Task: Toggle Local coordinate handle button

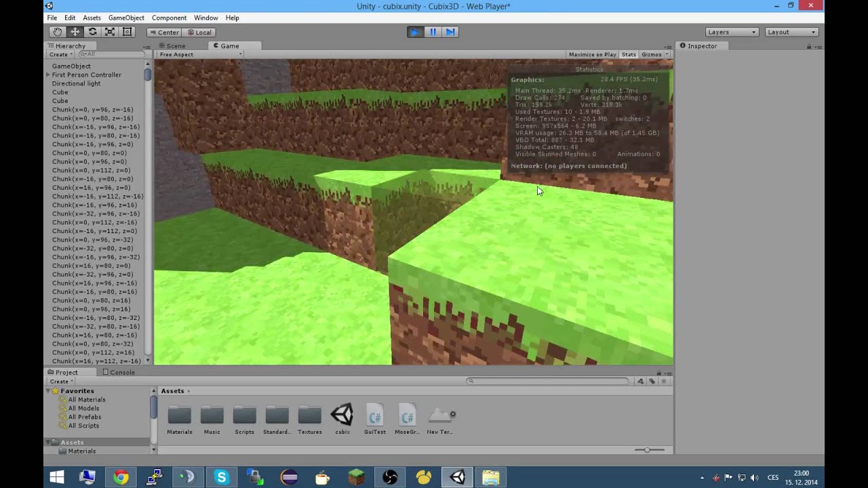Action: [x=199, y=33]
